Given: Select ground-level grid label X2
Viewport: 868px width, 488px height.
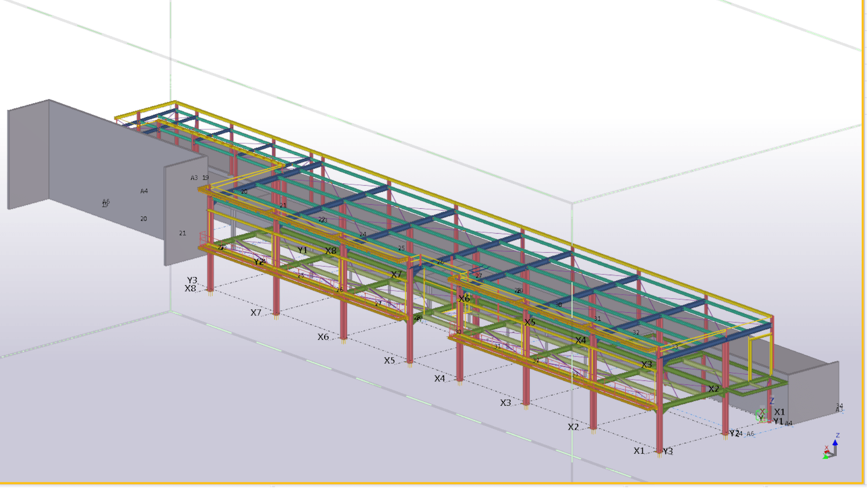Looking at the screenshot, I should coord(573,427).
